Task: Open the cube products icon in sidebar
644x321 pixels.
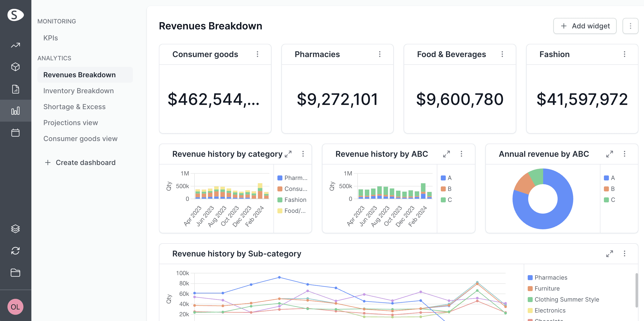Action: click(15, 67)
